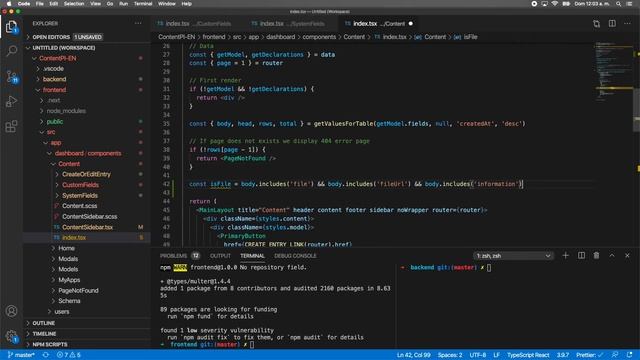The height and width of the screenshot is (360, 640).
Task: Expand the NPM Scripts section
Action: [87, 344]
